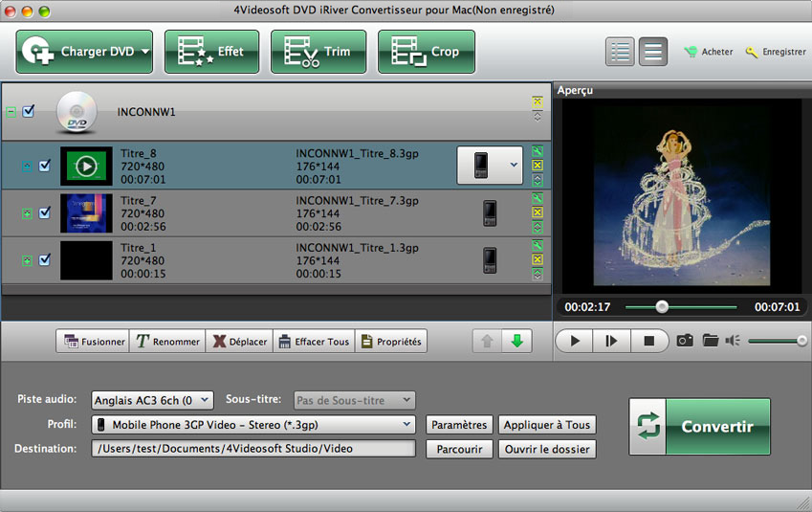Open the Sous-titre dropdown
Screen dimensions: 812x512
[354, 400]
